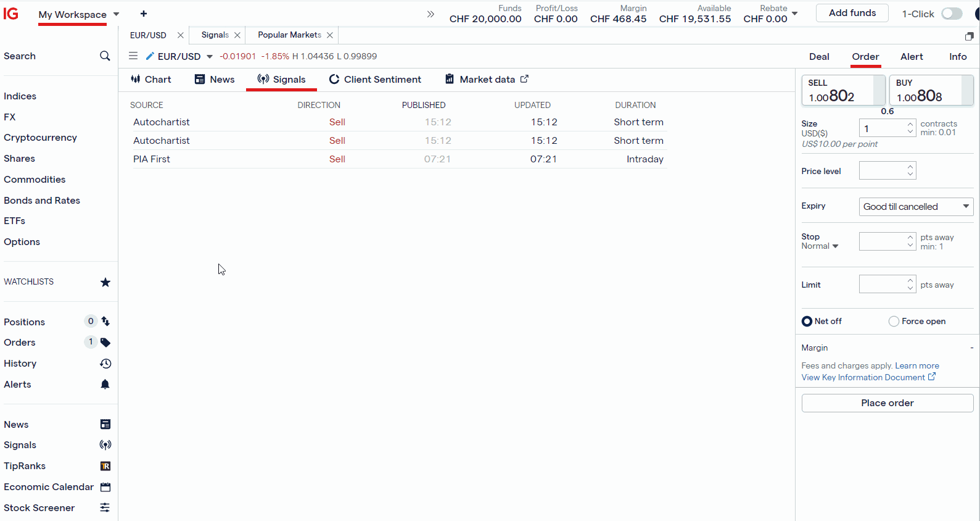Switch to the Alert tab
Screen dimensions: 980x521
pyautogui.click(x=912, y=57)
